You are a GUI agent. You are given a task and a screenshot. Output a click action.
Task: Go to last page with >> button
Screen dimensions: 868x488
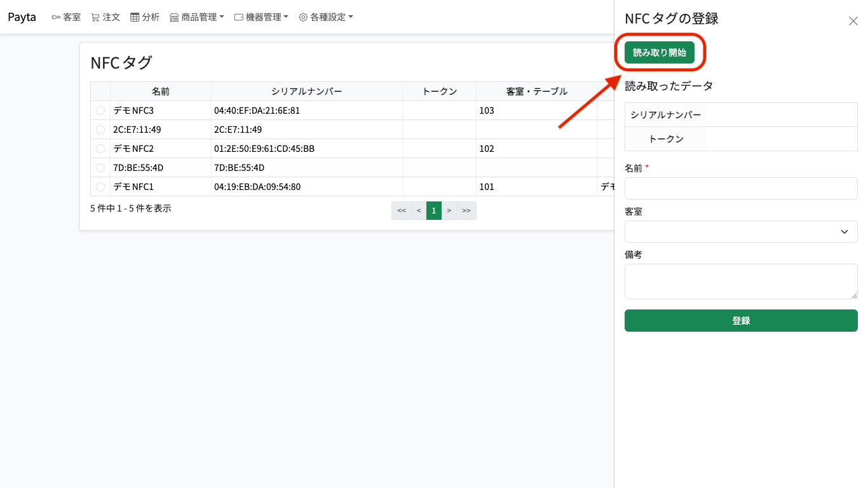(x=466, y=210)
